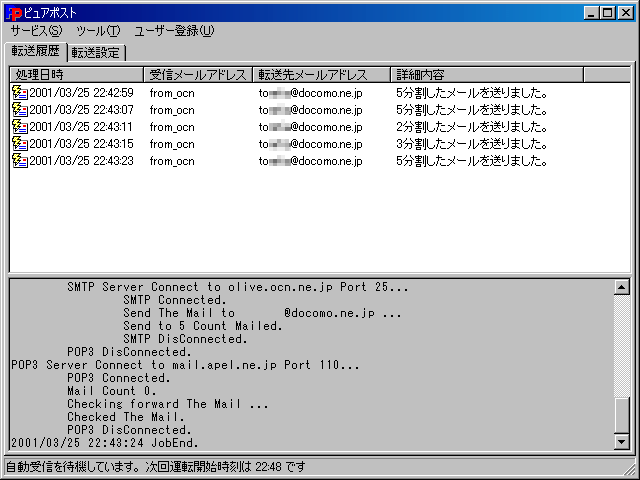Click the 詳細内容 column header

(486, 75)
